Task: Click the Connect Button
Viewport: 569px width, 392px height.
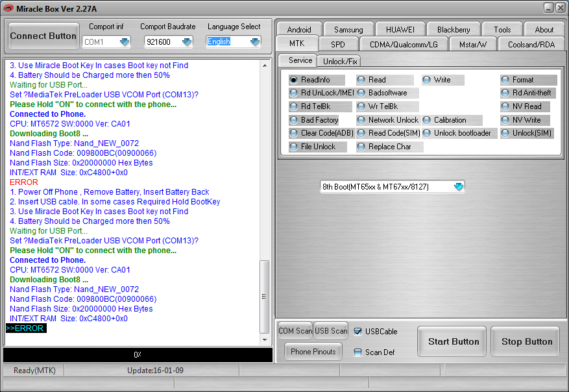Action: coord(43,36)
